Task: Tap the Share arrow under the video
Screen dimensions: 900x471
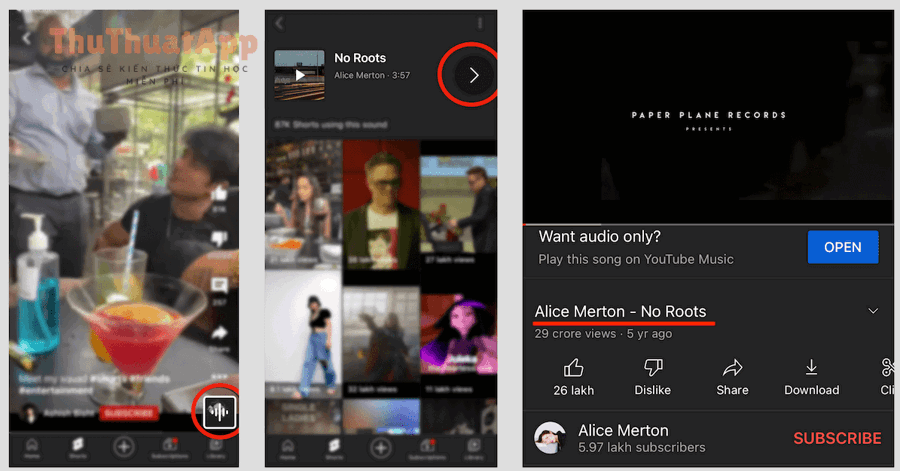Action: click(732, 377)
